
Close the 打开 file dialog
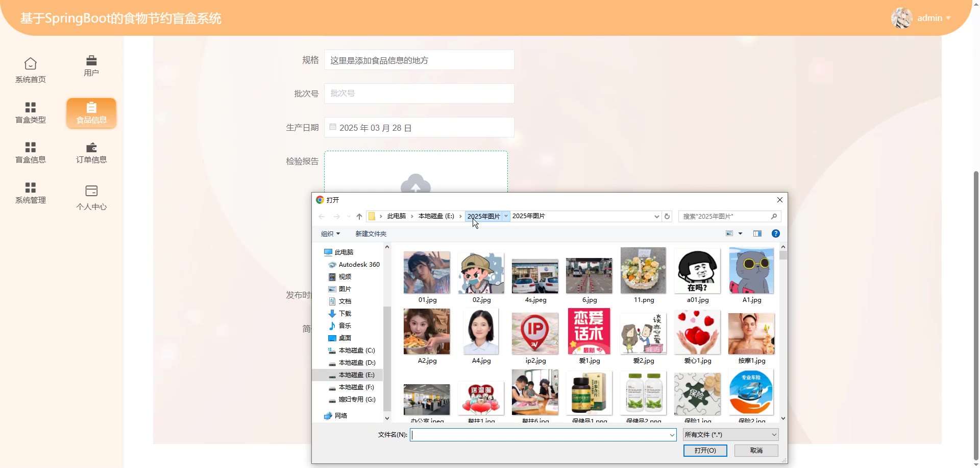780,200
